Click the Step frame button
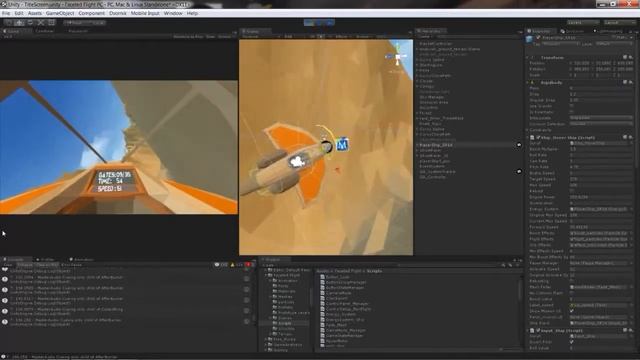Viewport: 640px width, 360px height. (330, 22)
